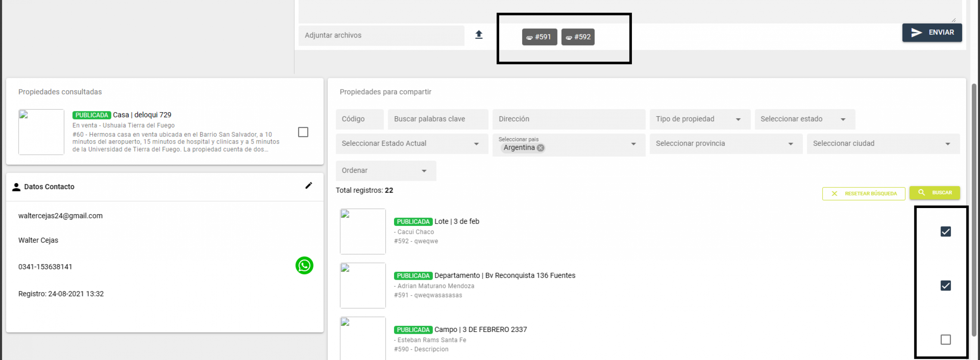Expand Seleccionar Estado Actual dropdown

[411, 144]
